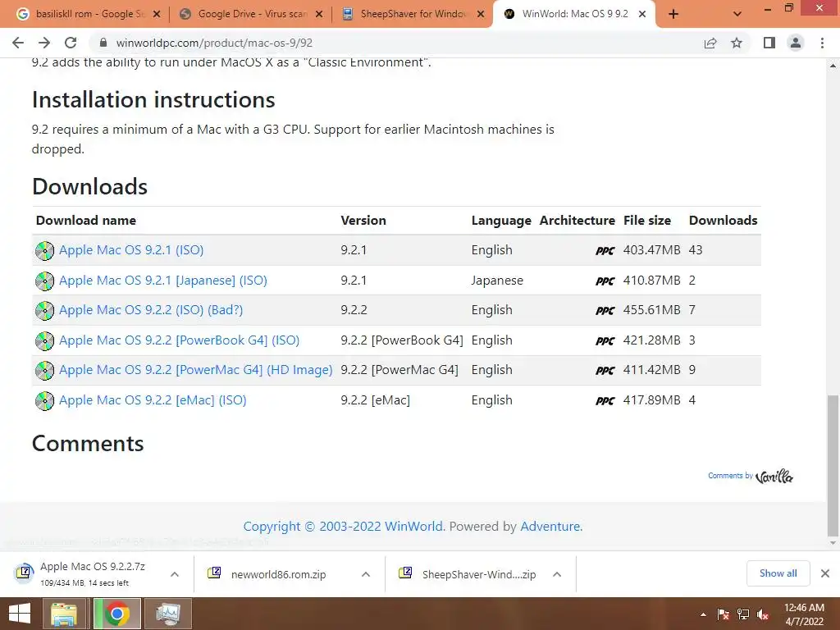This screenshot has height=630, width=840.
Task: Open Chrome profile avatar
Action: (796, 43)
